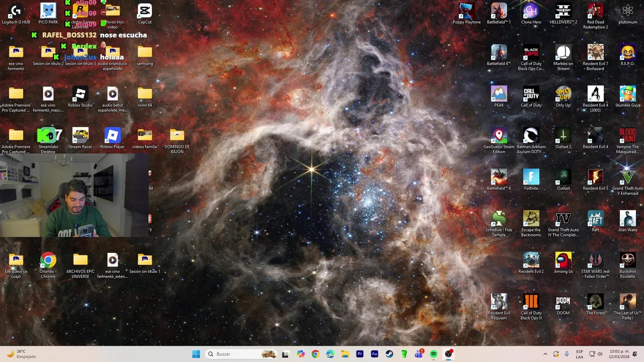Open Ese queso ya cuajó file
Image resolution: width=644 pixels, height=362 pixels.
pyautogui.click(x=16, y=265)
